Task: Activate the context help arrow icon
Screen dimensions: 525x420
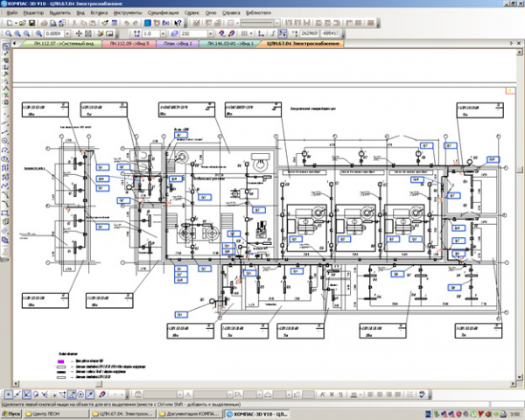Action: pos(178,23)
